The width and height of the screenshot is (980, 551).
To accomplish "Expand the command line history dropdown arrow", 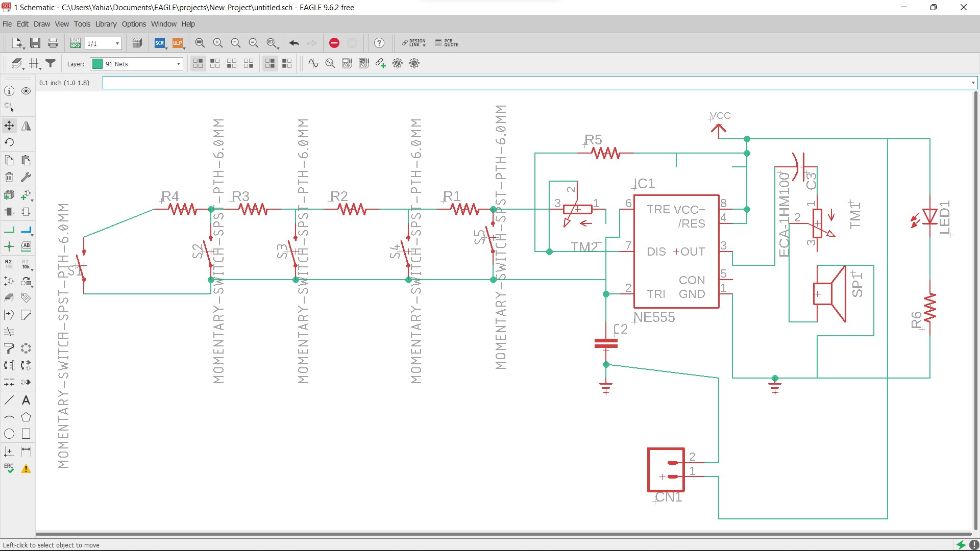I will [x=973, y=83].
